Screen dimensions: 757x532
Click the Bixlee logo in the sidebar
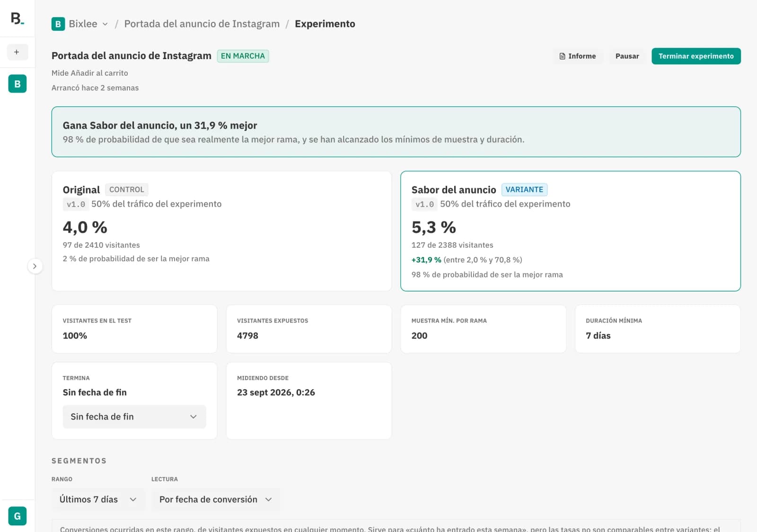[x=17, y=18]
